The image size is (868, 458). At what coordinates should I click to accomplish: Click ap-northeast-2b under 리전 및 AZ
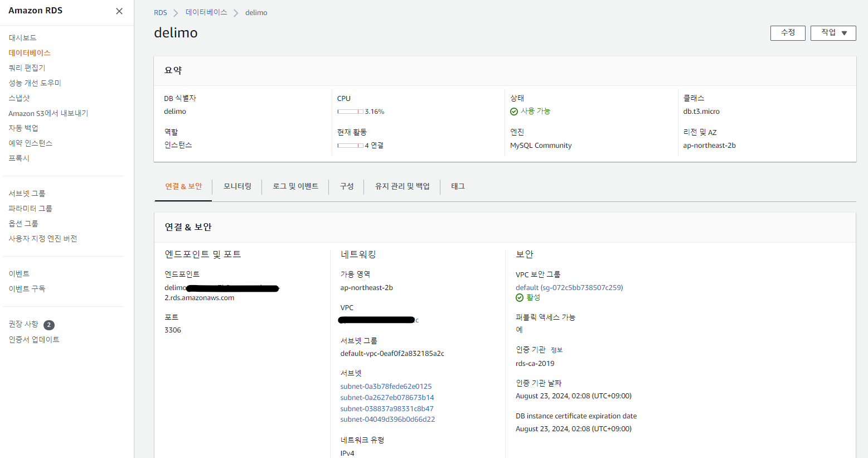click(x=709, y=146)
